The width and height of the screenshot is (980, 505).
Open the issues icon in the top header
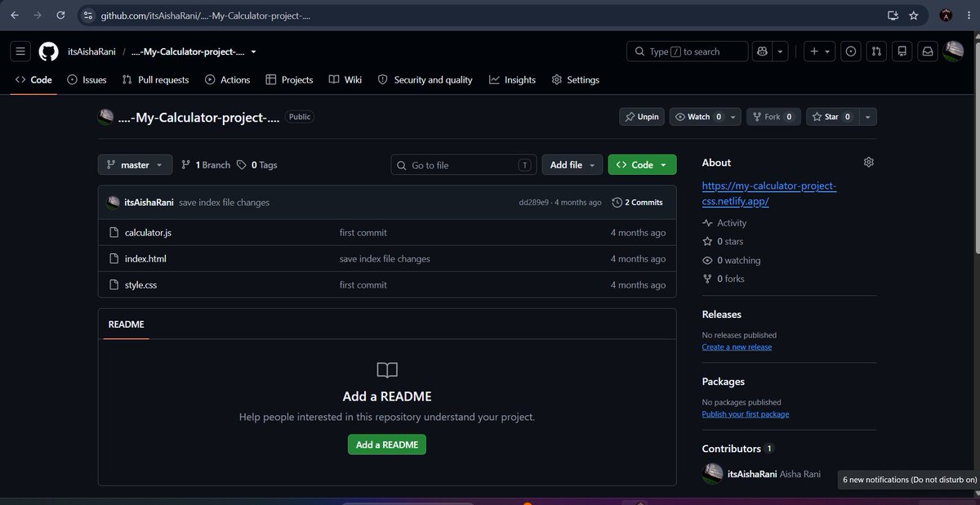(851, 51)
